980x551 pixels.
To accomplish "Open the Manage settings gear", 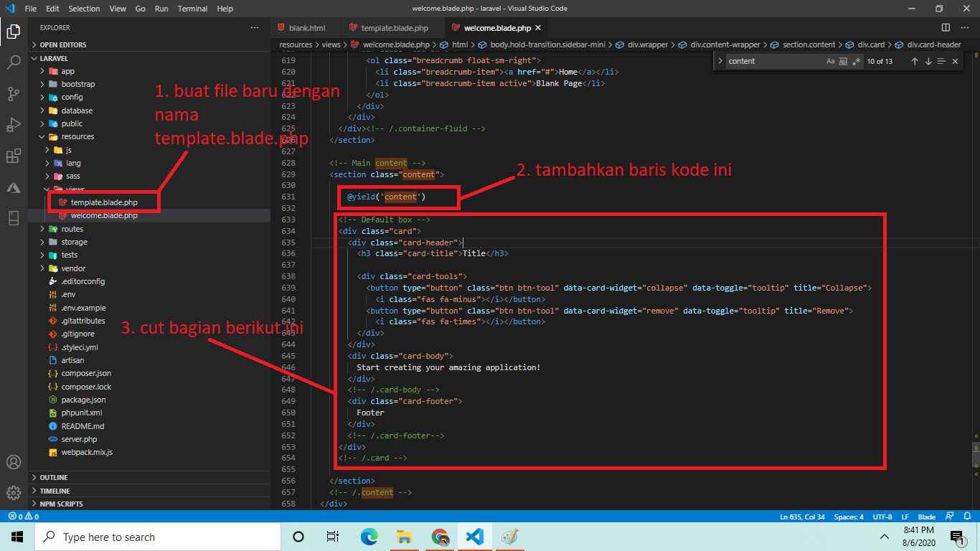I will (x=14, y=493).
